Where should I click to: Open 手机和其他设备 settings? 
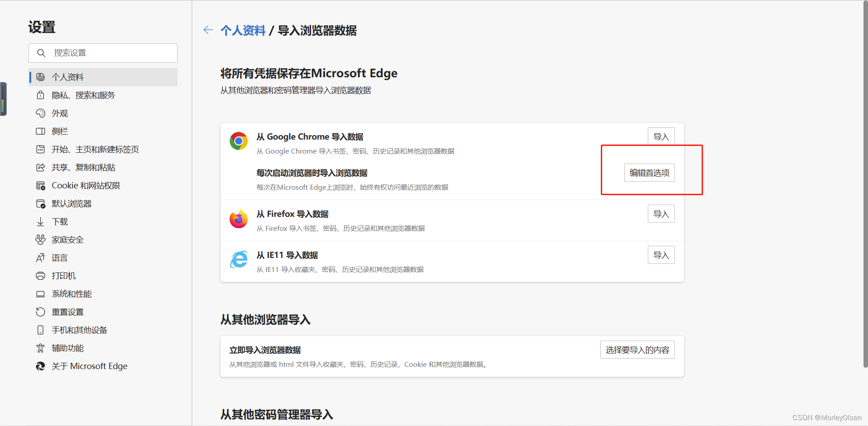click(103, 330)
